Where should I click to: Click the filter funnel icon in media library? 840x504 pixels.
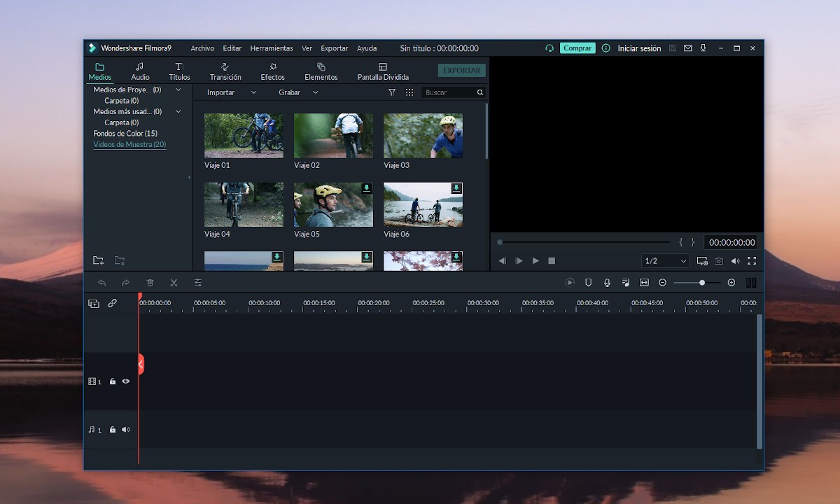point(392,92)
